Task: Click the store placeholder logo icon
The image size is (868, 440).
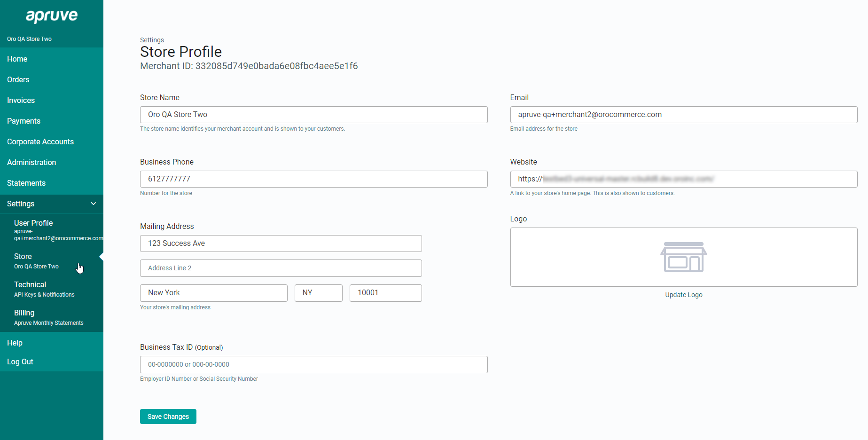Action: 684,257
